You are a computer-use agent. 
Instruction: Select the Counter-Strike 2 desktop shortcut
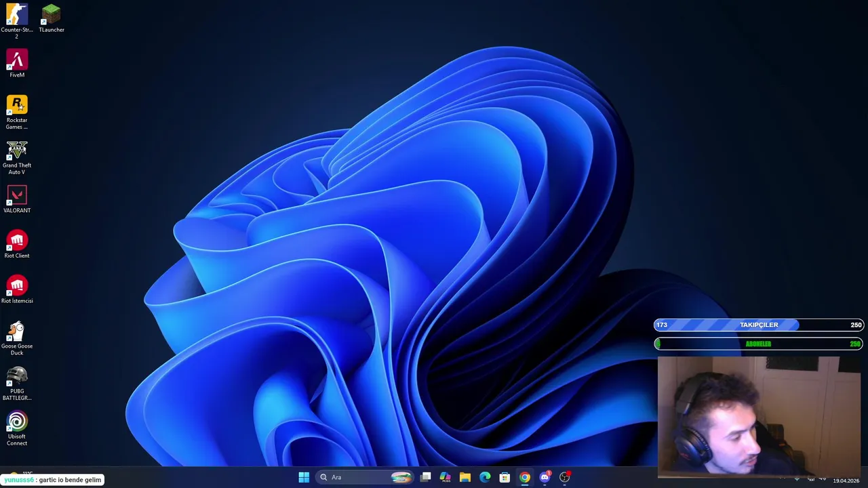point(17,21)
